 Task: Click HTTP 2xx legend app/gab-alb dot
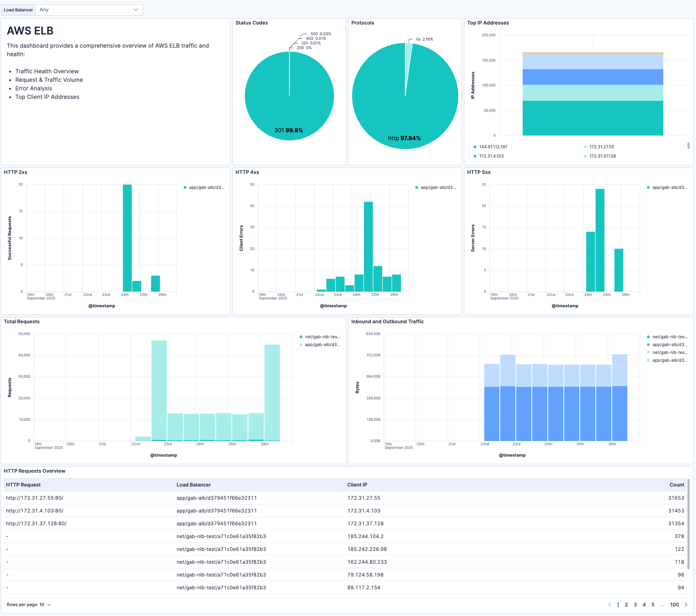[x=185, y=187]
